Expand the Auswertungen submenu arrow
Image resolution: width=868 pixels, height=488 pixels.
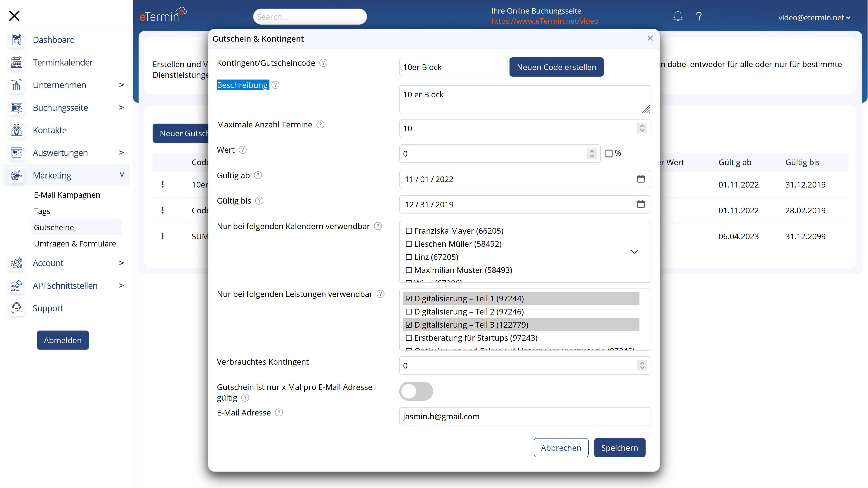[x=122, y=152]
